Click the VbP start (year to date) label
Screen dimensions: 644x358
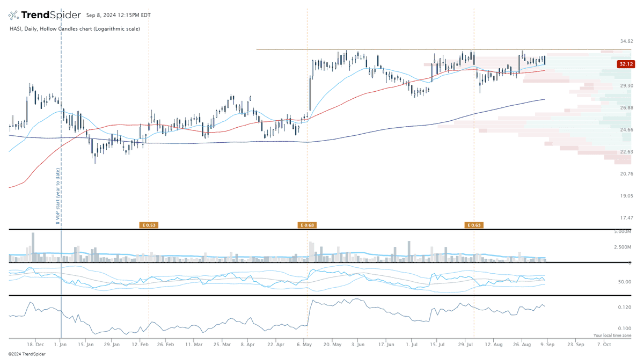57,195
